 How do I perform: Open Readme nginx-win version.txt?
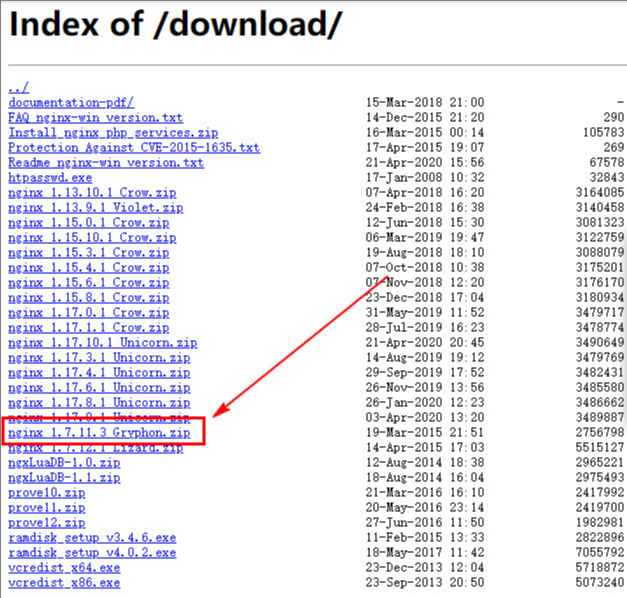[106, 163]
